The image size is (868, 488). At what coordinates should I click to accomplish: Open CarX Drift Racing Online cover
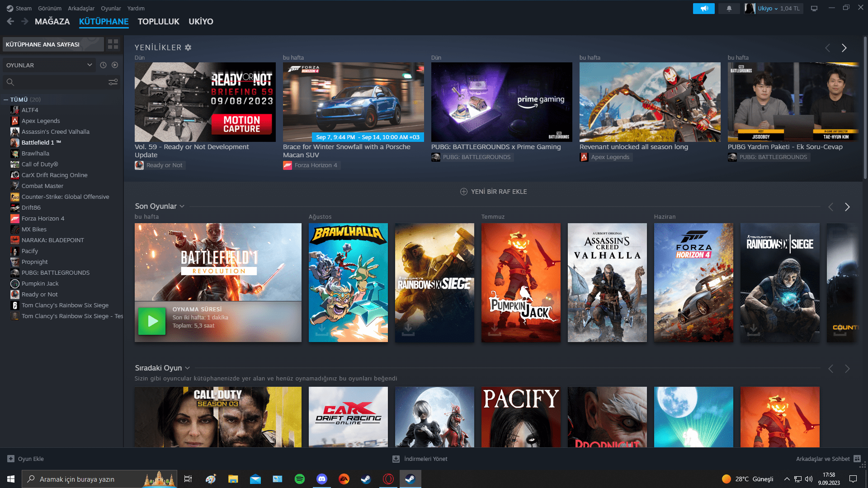tap(348, 417)
